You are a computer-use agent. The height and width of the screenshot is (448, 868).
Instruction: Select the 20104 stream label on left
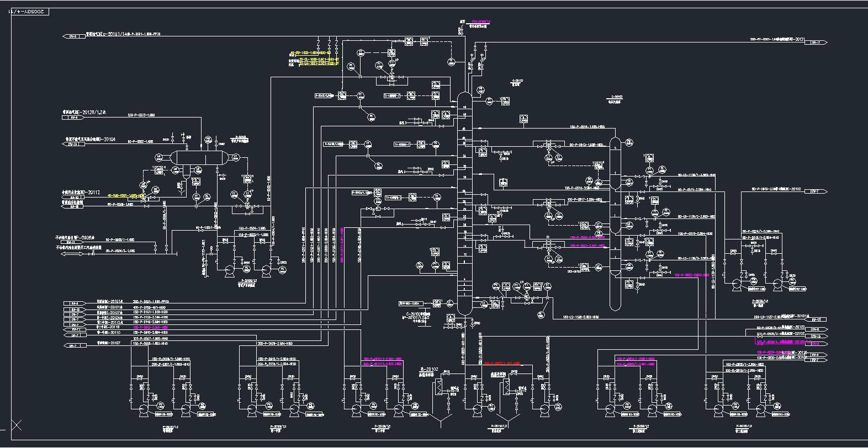(x=91, y=140)
